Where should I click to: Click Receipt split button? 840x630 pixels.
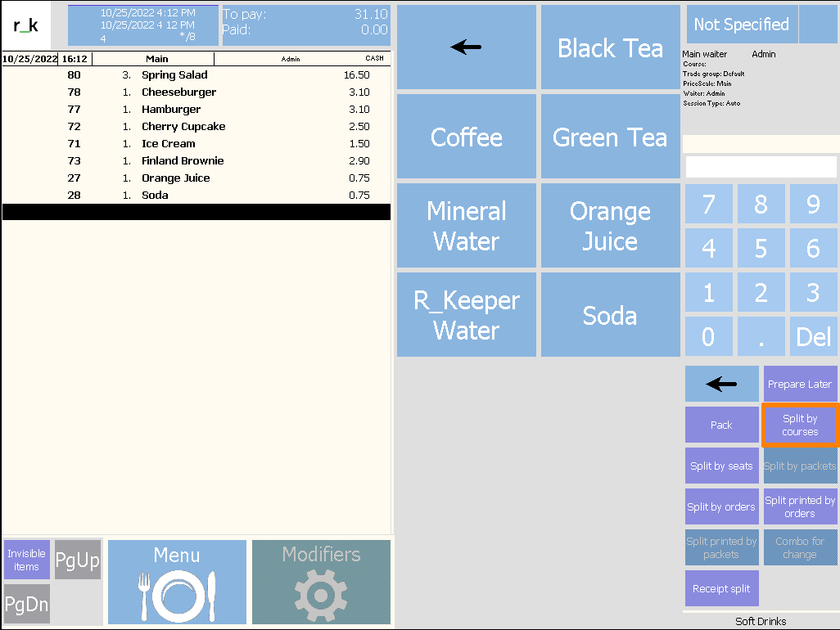pyautogui.click(x=721, y=588)
